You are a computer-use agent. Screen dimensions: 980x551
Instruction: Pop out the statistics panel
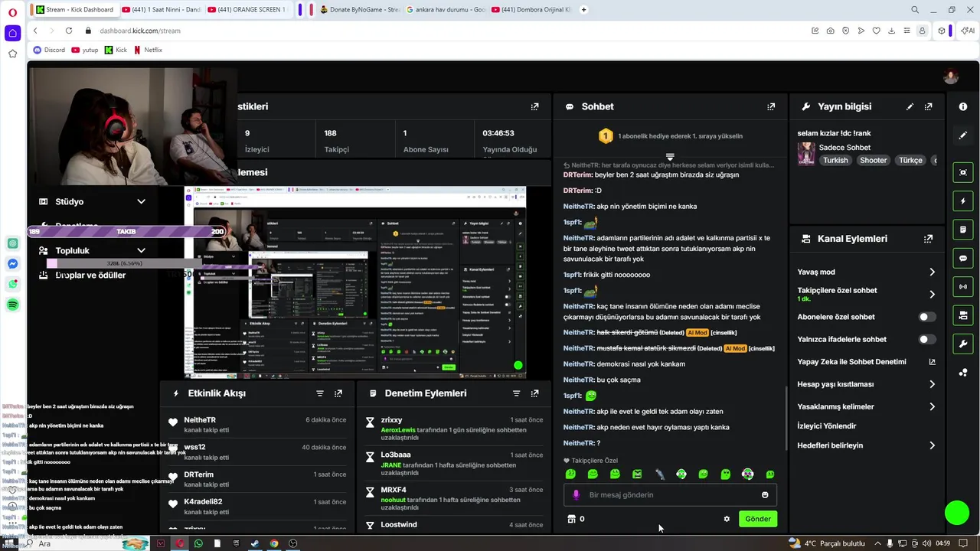(x=535, y=107)
